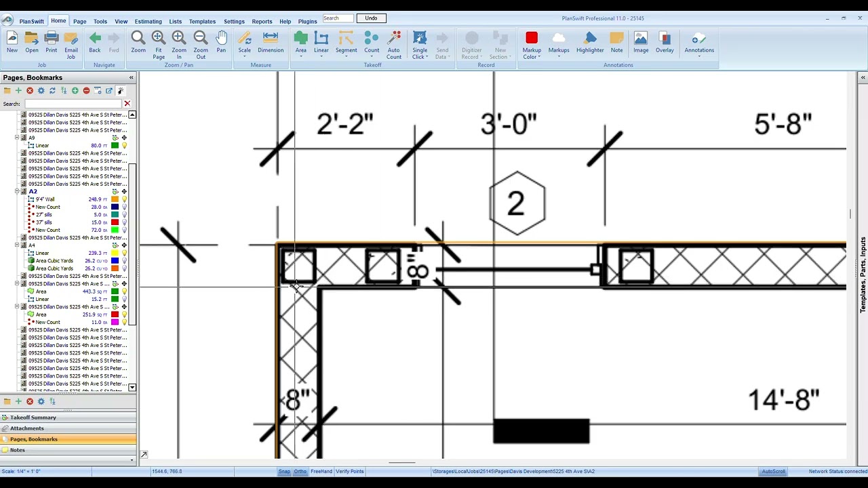Toggle lightbulb for Area 251.9 SQ FT
The width and height of the screenshot is (868, 488).
coord(124,314)
